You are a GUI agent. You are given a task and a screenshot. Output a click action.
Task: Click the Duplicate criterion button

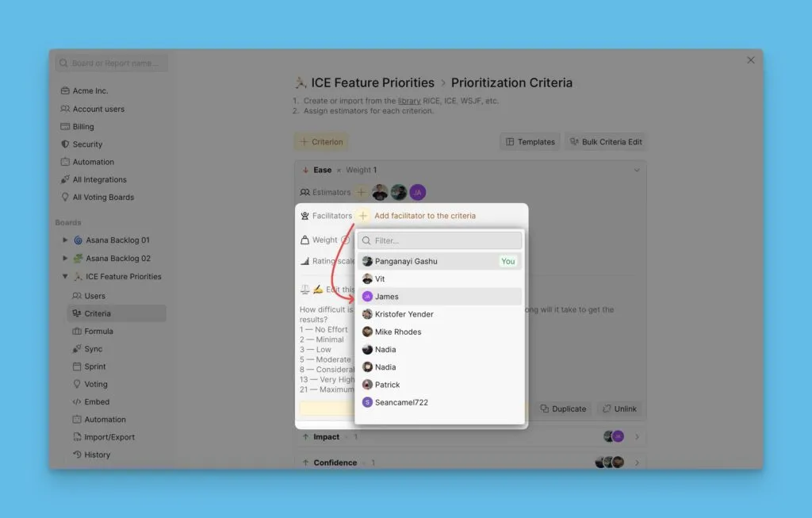563,409
